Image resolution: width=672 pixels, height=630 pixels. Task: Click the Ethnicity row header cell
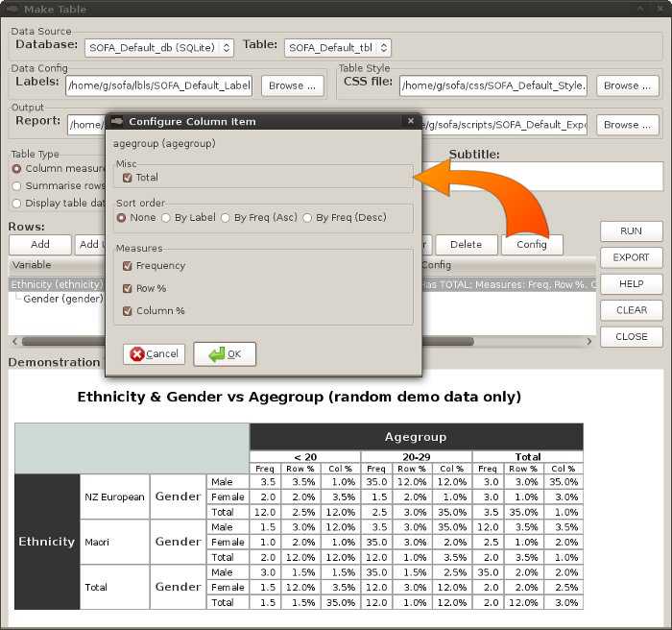click(x=47, y=542)
